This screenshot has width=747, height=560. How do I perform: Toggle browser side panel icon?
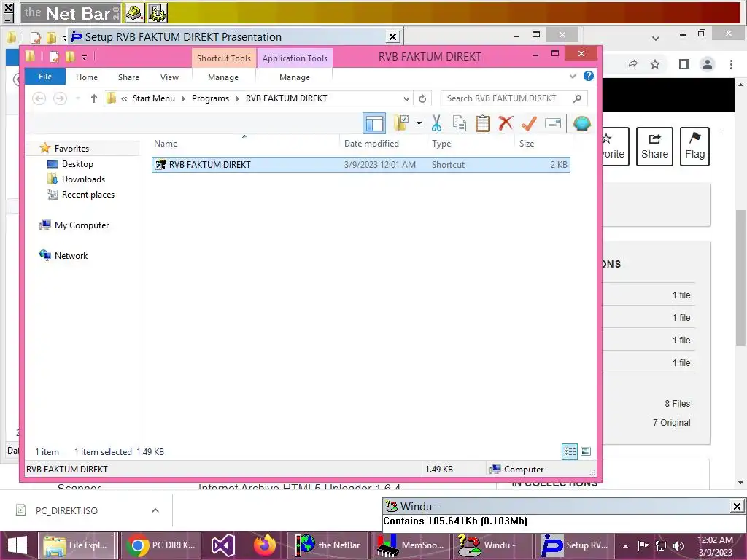coord(684,64)
